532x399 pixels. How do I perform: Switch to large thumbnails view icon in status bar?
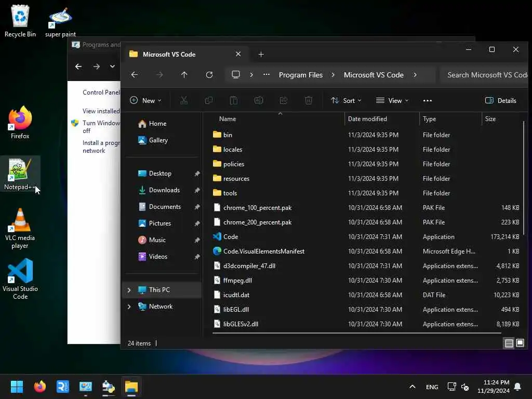point(520,343)
